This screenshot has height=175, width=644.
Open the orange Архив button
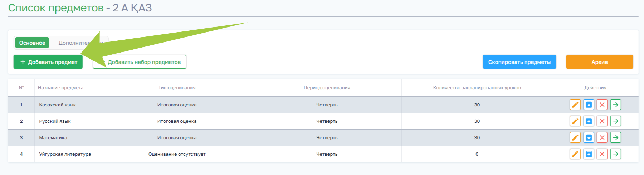[x=599, y=62]
